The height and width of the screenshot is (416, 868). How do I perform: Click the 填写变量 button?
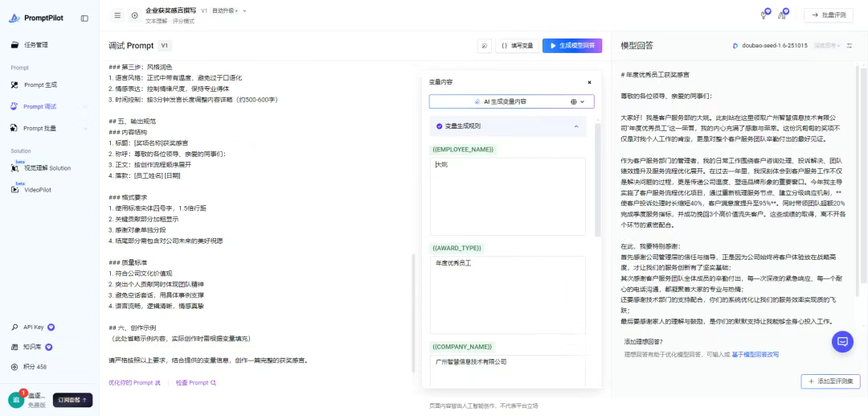517,46
